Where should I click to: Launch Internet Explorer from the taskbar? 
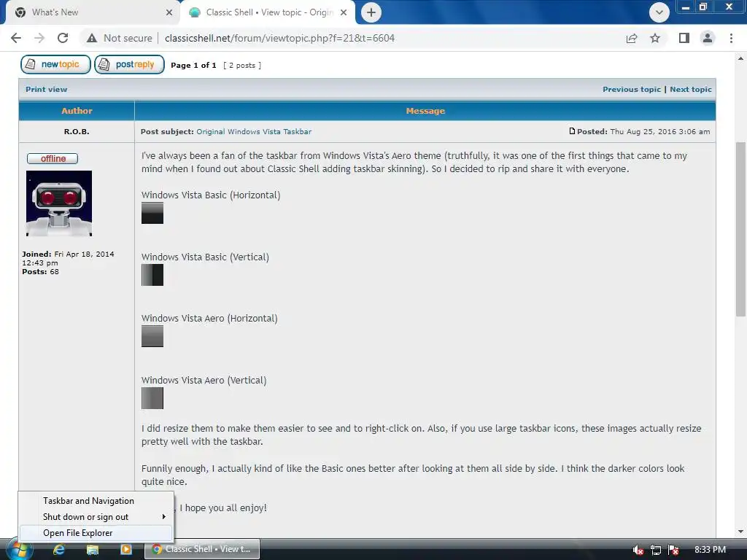(58, 550)
